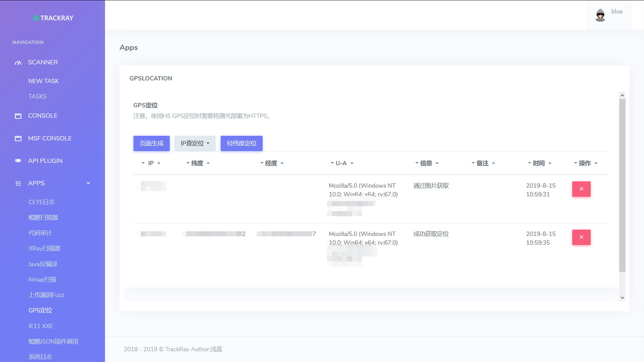Click the Scanner gauge icon in sidebar
The width and height of the screenshot is (644, 362).
click(18, 63)
